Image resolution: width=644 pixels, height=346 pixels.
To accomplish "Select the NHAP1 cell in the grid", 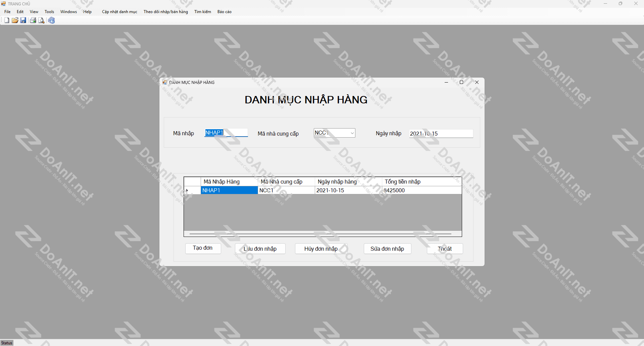I will coord(229,190).
